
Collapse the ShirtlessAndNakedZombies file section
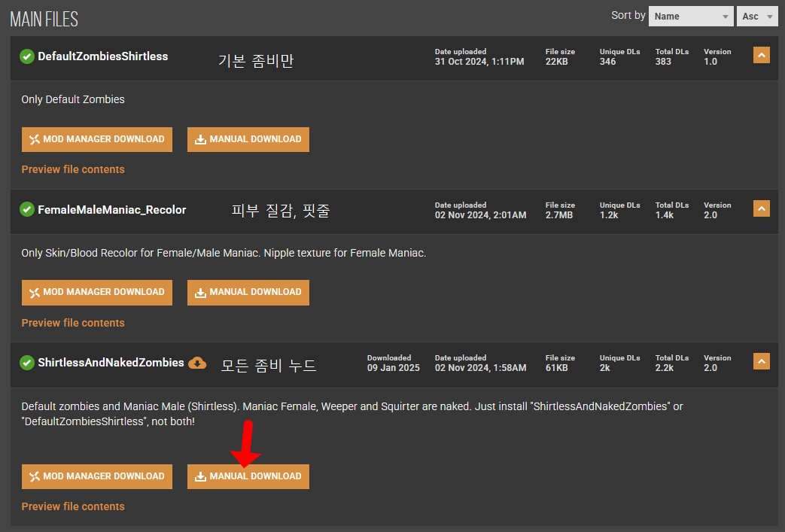click(761, 362)
